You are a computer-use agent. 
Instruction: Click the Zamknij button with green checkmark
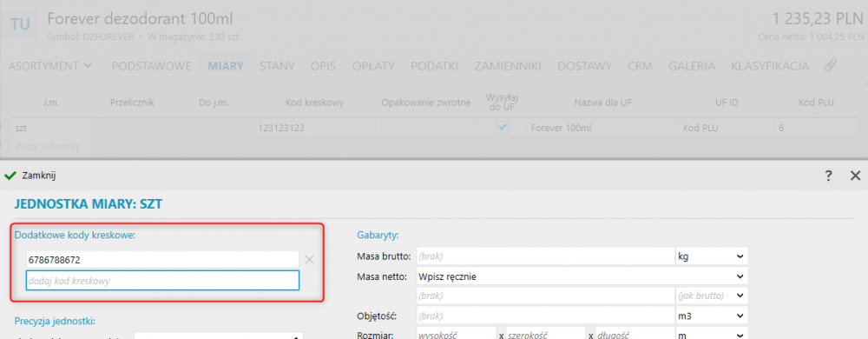(x=30, y=176)
